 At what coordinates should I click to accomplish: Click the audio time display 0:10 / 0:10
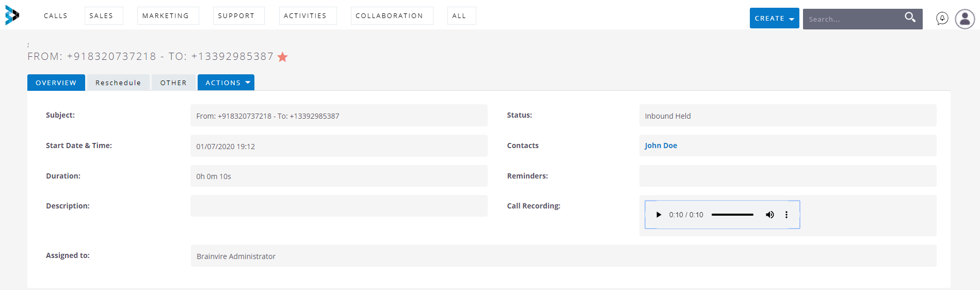coord(686,215)
